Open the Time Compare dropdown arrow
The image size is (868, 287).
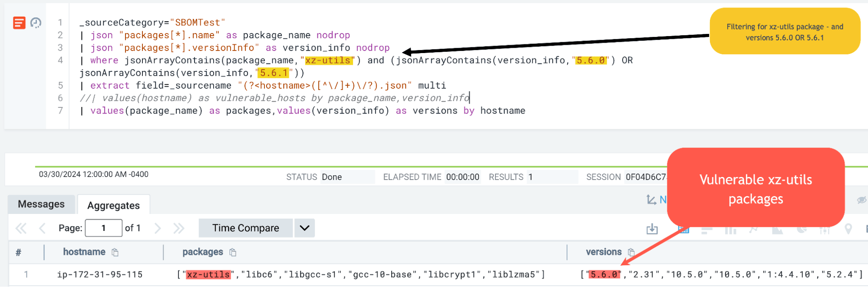304,228
